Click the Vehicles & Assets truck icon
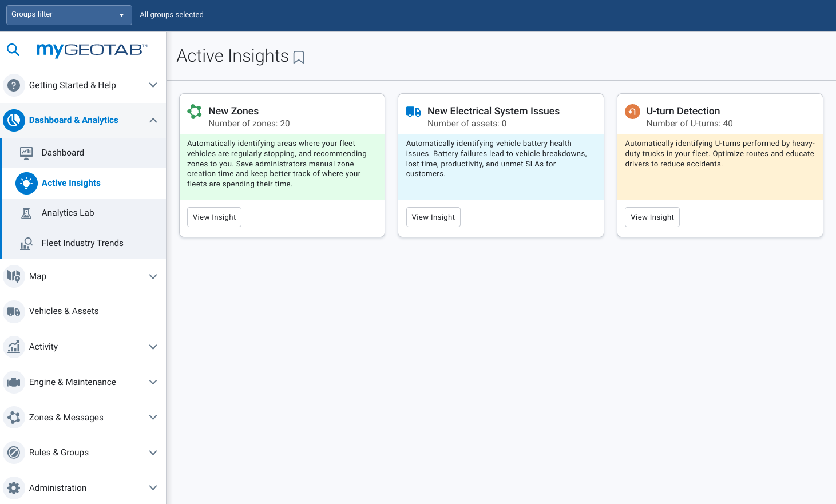 pos(13,311)
